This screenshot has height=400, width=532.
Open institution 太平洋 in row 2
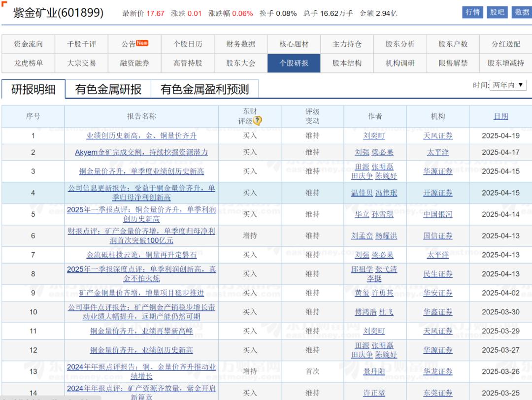point(438,152)
